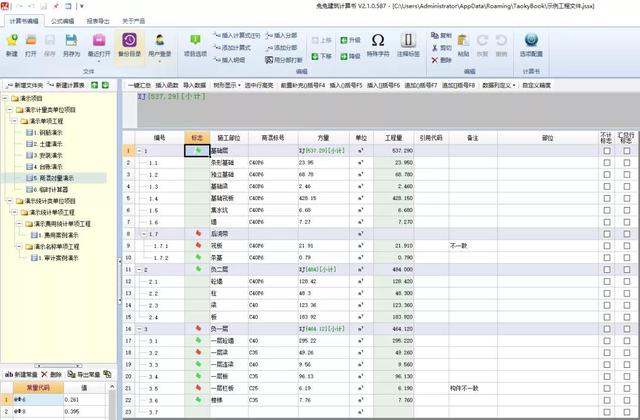Open the Ω special characters tool
640x420 pixels.
(x=378, y=40)
